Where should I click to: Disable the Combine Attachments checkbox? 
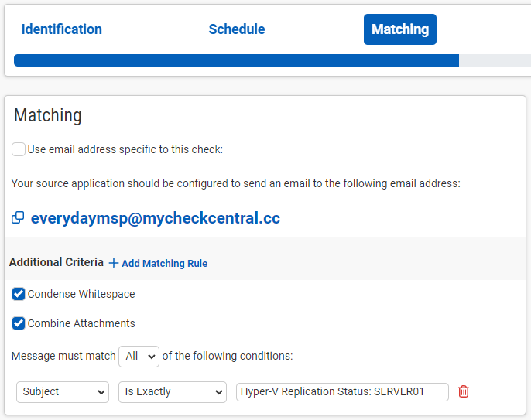19,323
